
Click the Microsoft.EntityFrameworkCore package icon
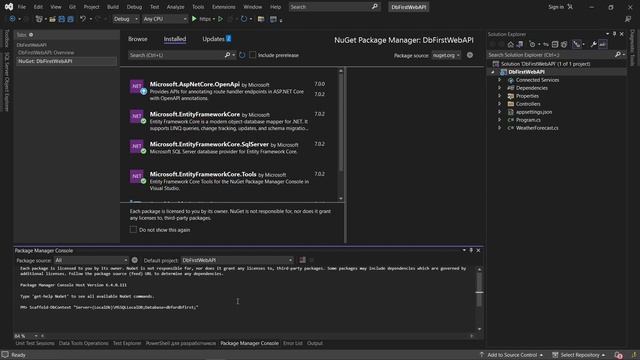tap(137, 116)
